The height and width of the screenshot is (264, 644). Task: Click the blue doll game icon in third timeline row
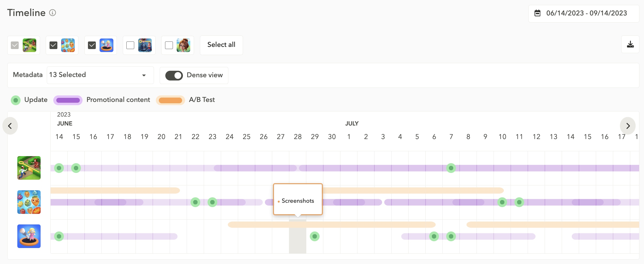(x=29, y=236)
